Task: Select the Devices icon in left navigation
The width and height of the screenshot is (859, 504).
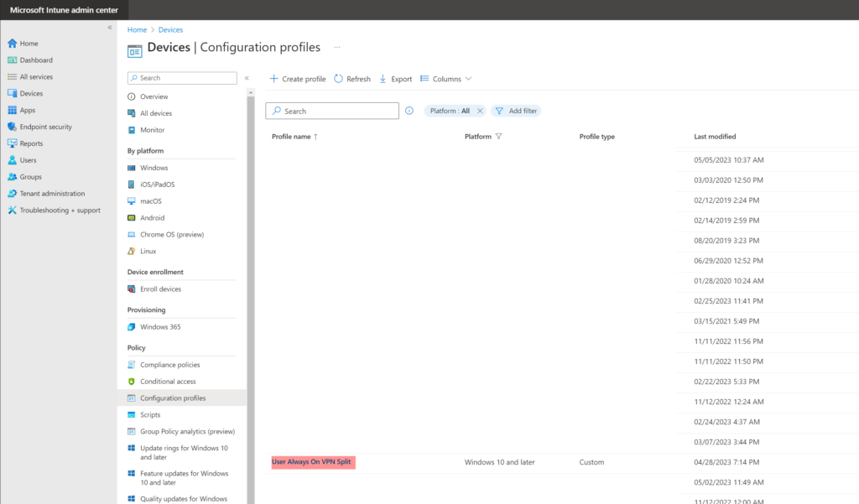Action: tap(12, 94)
